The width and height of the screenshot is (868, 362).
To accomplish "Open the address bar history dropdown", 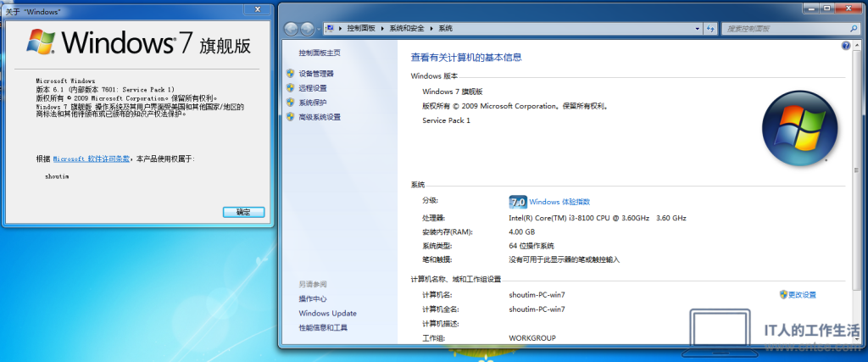I will click(697, 29).
